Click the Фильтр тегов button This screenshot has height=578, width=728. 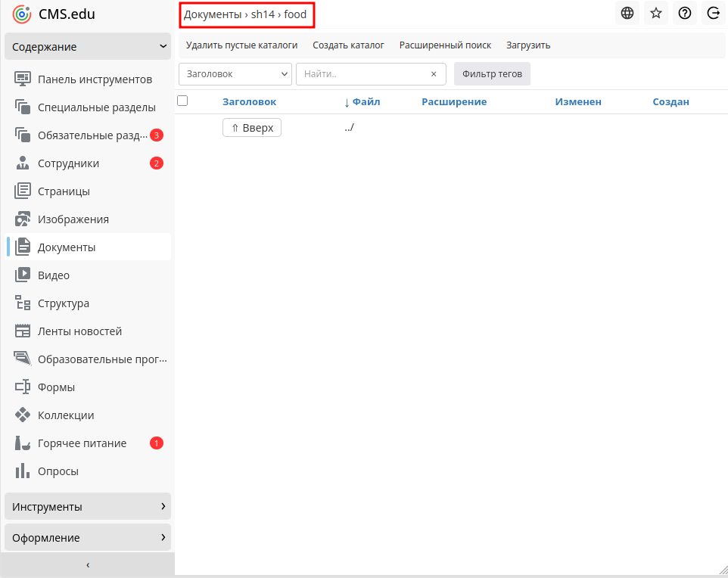[492, 74]
